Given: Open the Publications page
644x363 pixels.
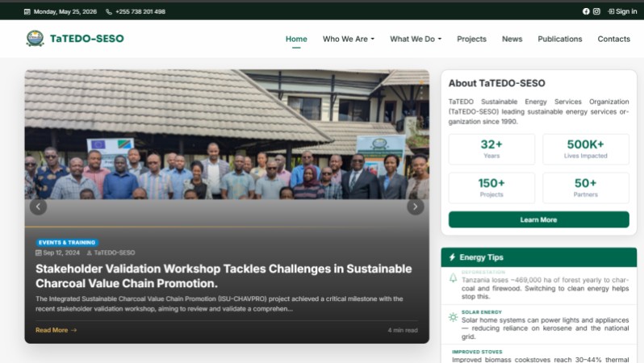Looking at the screenshot, I should [560, 39].
